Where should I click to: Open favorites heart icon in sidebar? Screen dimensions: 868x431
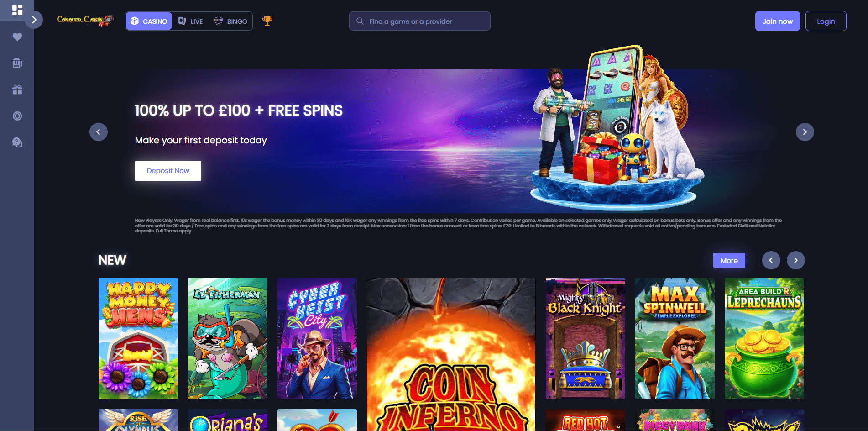(x=17, y=37)
